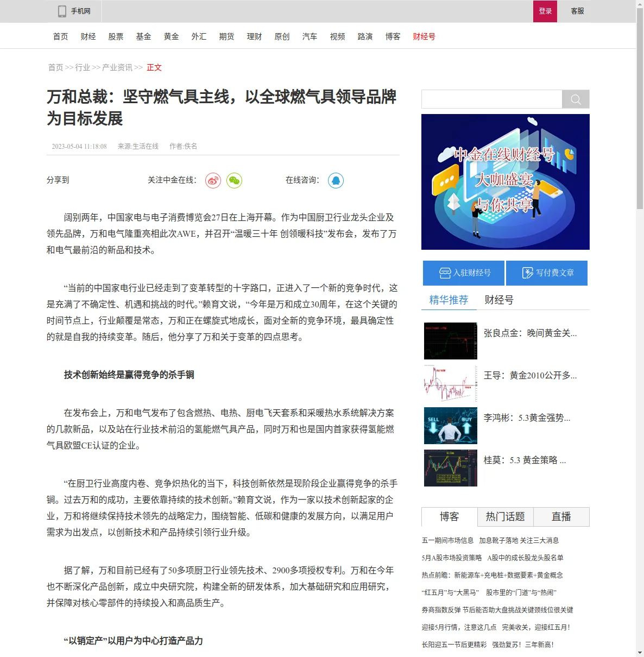Screen dimensions: 644x657
Task: Open blog link 五一期间市场信息
Action: 448,540
